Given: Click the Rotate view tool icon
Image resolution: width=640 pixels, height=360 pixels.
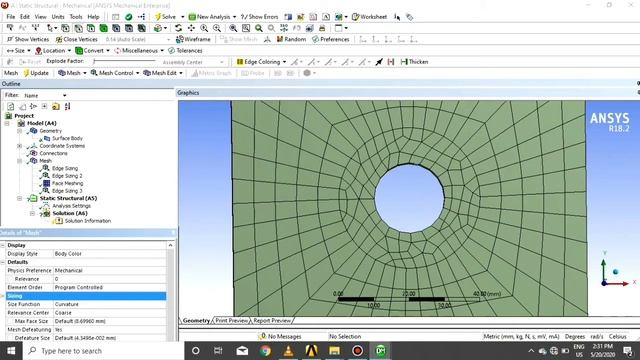Looking at the screenshot, I should click(178, 28).
